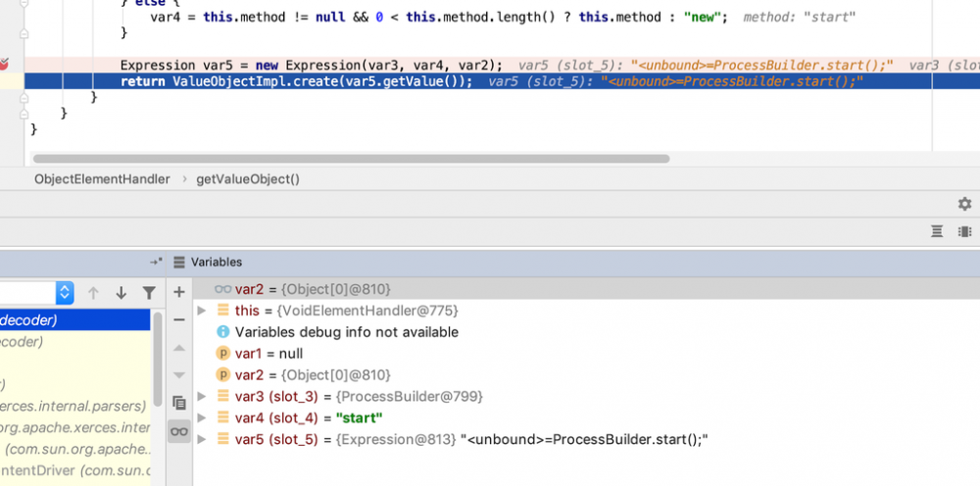The height and width of the screenshot is (486, 980).
Task: Click the editor horizontal scrollbar
Action: tap(351, 159)
